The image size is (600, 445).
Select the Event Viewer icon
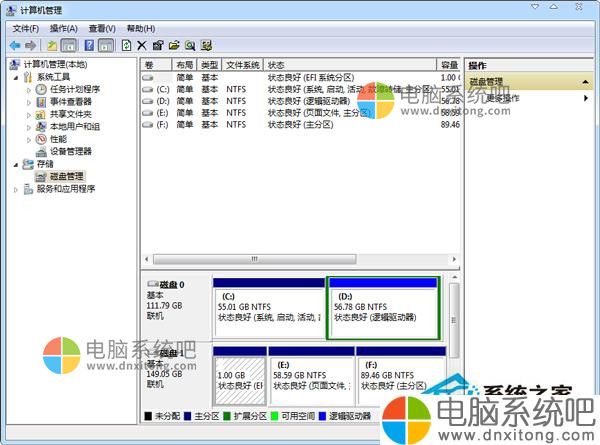pyautogui.click(x=41, y=102)
